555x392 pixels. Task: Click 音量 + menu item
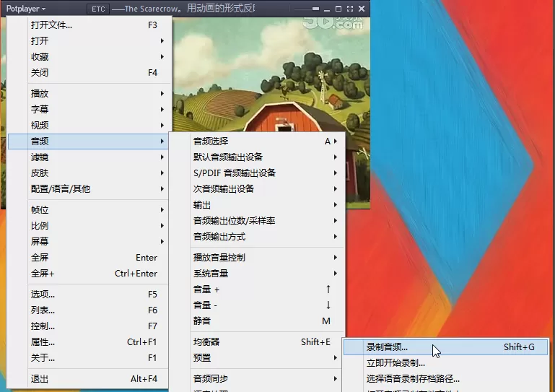point(258,289)
